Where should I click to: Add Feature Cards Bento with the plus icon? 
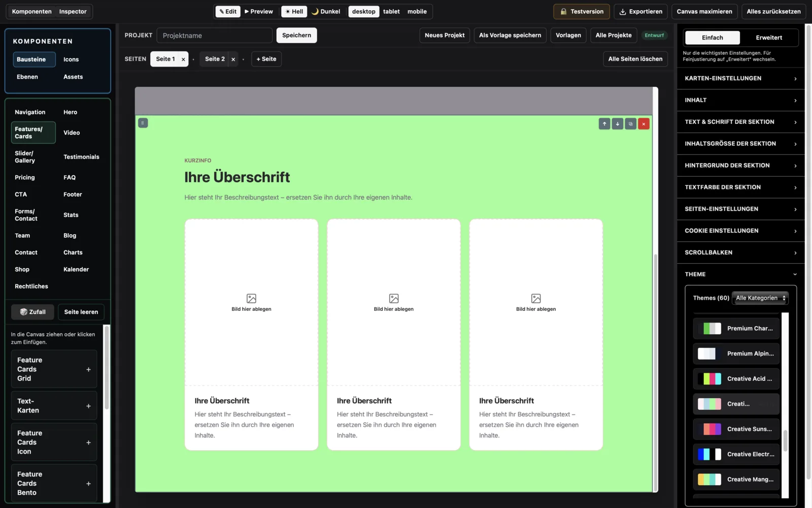[x=88, y=484]
